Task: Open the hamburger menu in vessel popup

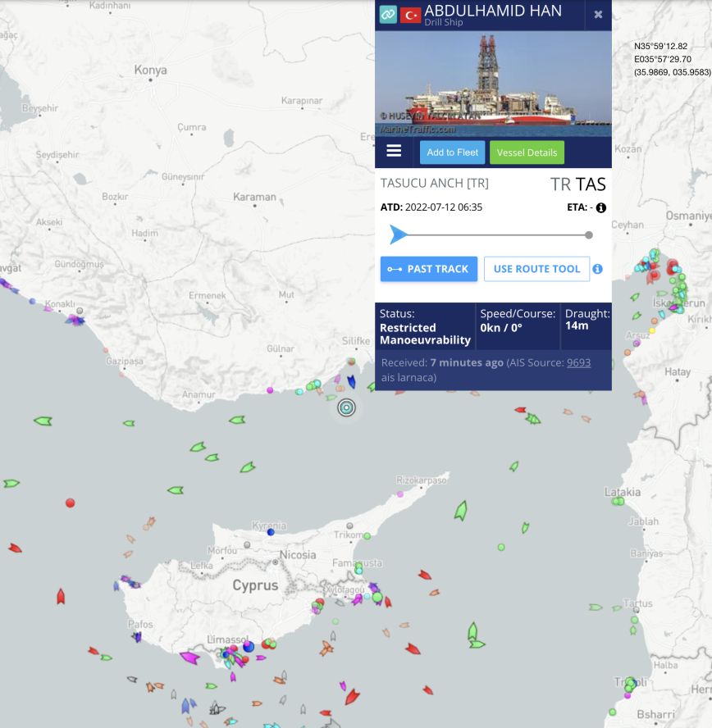Action: point(394,151)
